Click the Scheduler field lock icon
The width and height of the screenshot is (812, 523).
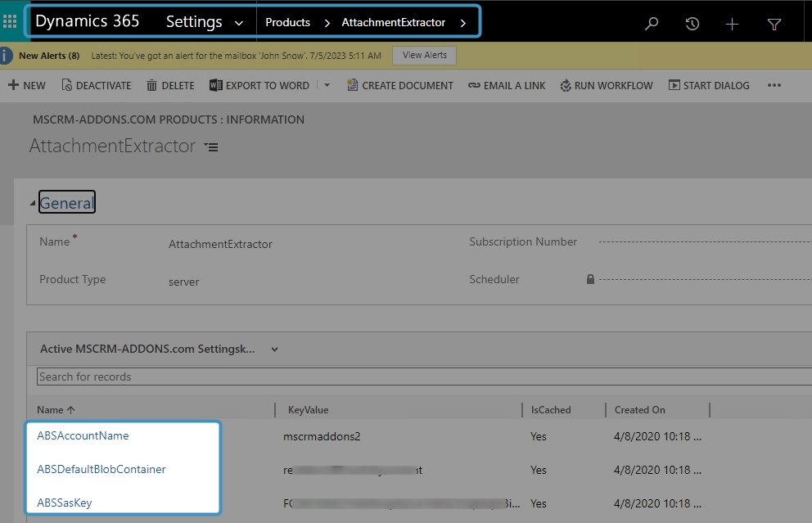(x=590, y=279)
